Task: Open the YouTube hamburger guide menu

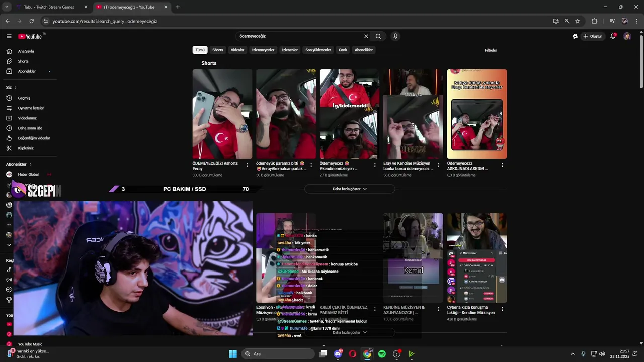Action: click(x=9, y=36)
